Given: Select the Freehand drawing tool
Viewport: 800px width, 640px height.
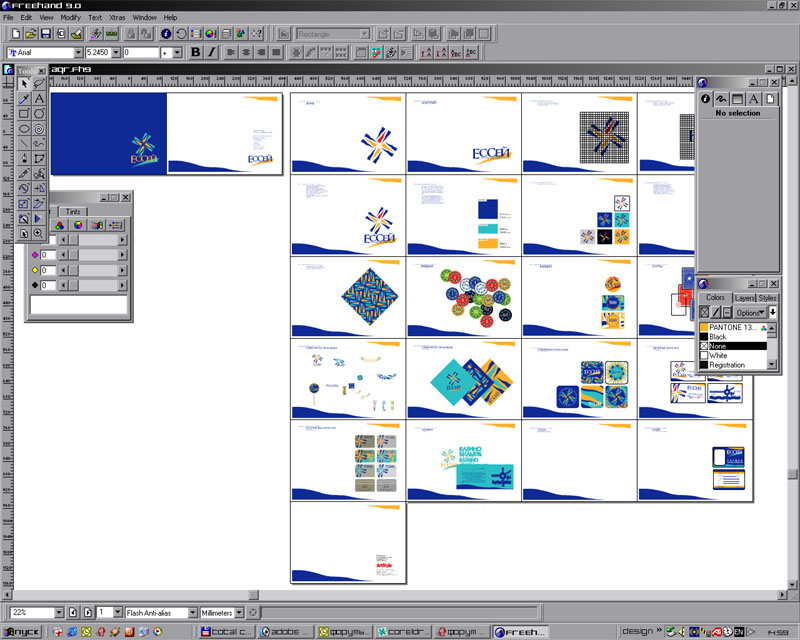Looking at the screenshot, I should click(39, 143).
